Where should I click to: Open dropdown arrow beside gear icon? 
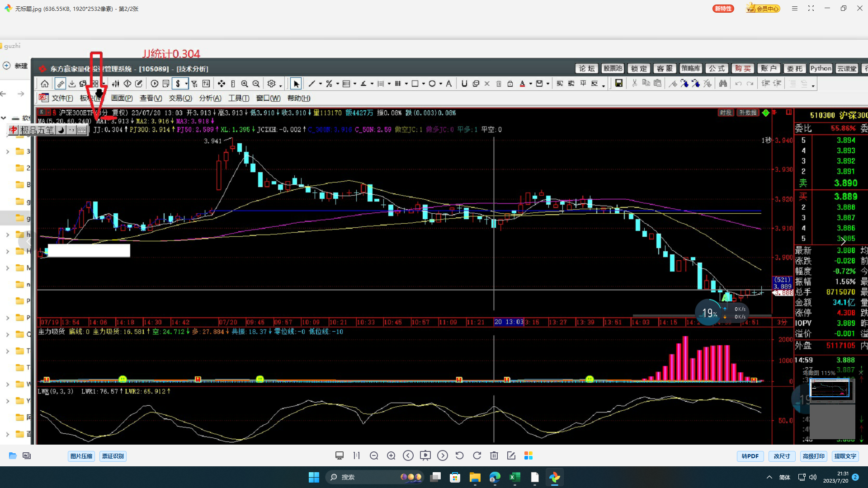click(280, 85)
